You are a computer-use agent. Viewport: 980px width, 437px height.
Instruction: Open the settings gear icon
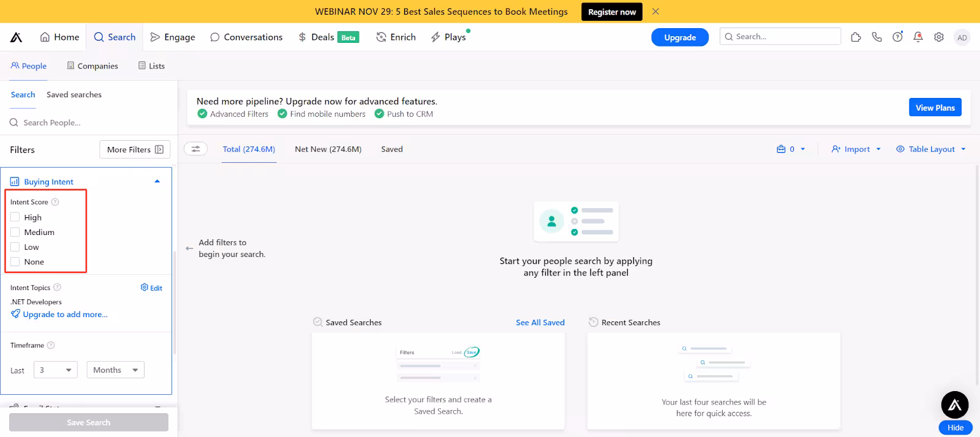[x=938, y=37]
